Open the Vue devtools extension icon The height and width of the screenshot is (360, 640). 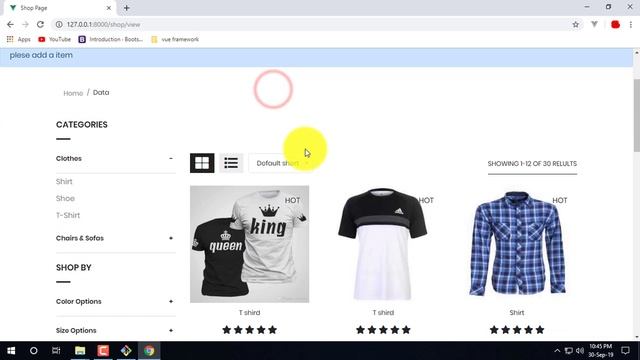tap(594, 24)
